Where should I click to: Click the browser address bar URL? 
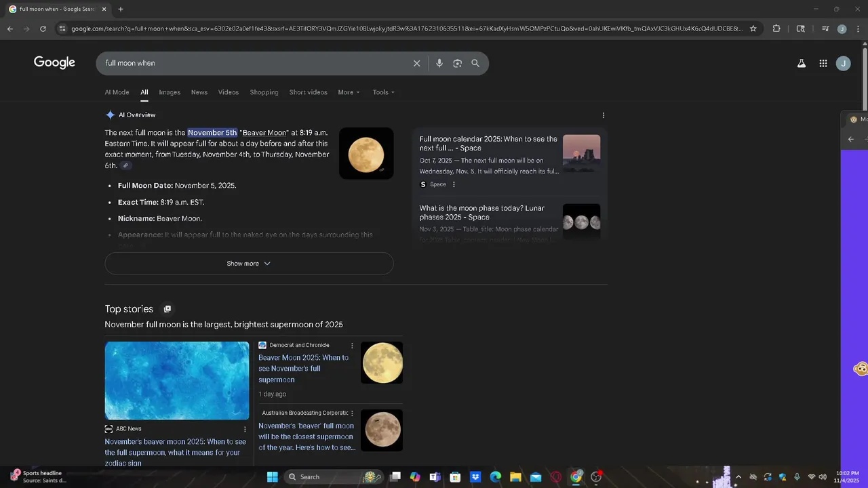pyautogui.click(x=407, y=28)
